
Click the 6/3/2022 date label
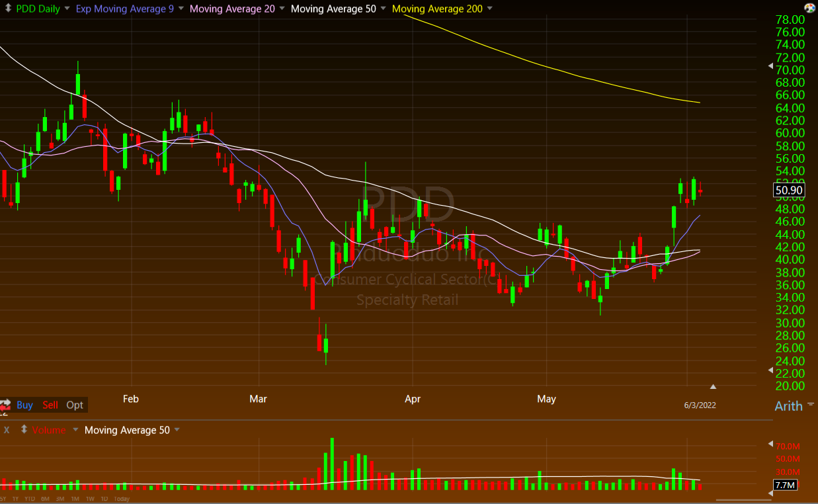[700, 405]
